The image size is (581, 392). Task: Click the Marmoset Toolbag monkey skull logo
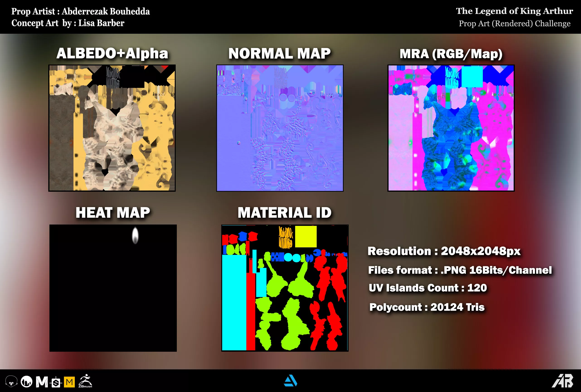click(x=11, y=382)
